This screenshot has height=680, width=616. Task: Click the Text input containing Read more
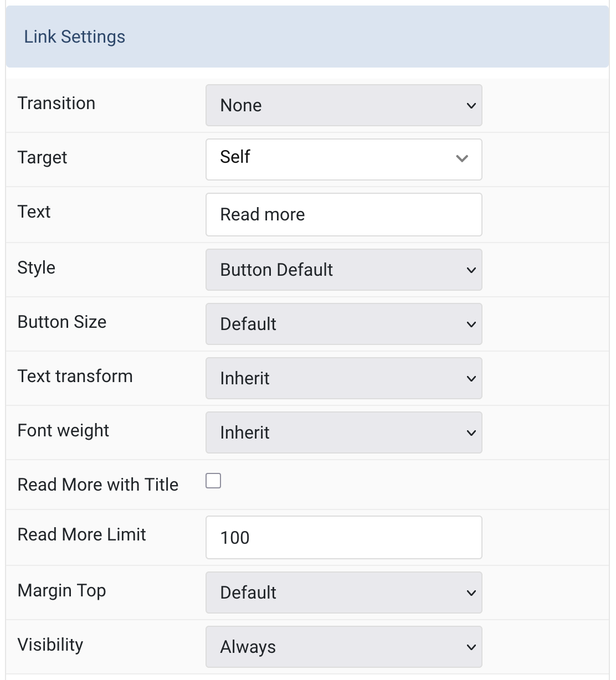point(343,214)
